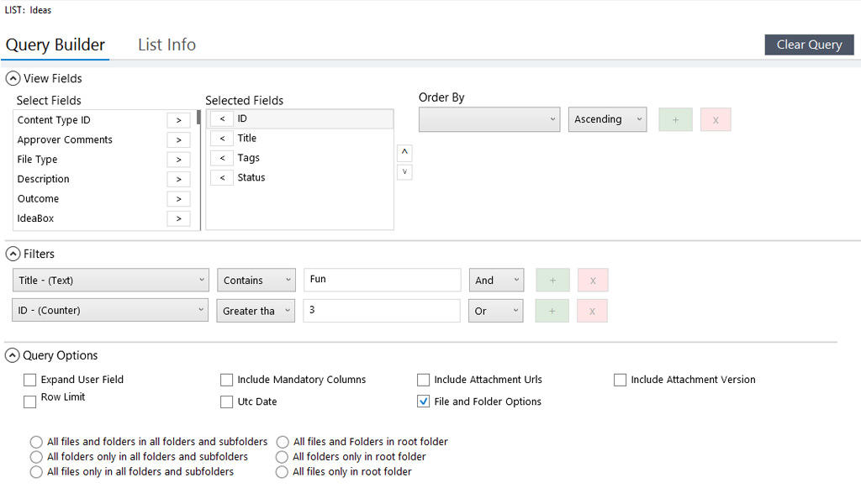Delete the Title filter row
This screenshot has width=861, height=504.
coord(593,281)
